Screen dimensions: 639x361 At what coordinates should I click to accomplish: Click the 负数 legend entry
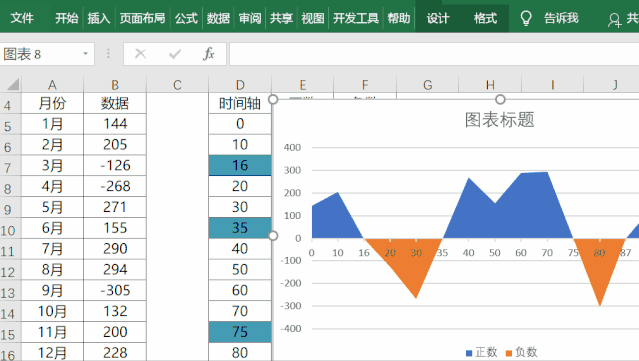tap(522, 352)
